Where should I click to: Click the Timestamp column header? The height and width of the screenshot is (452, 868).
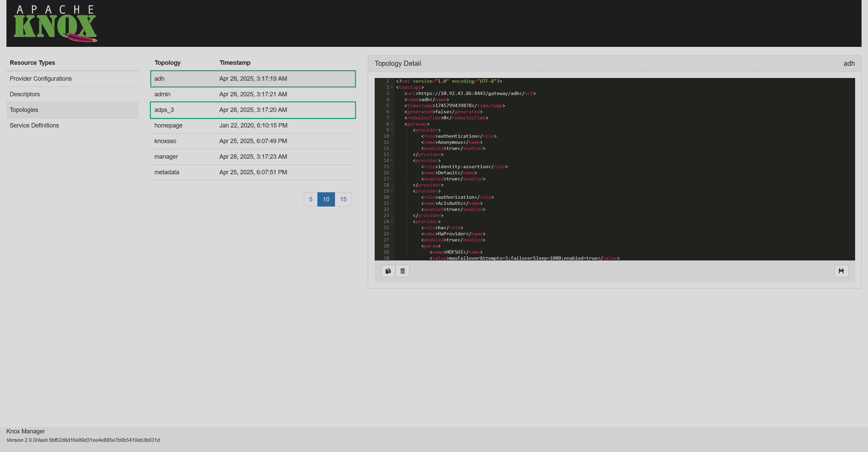click(235, 63)
